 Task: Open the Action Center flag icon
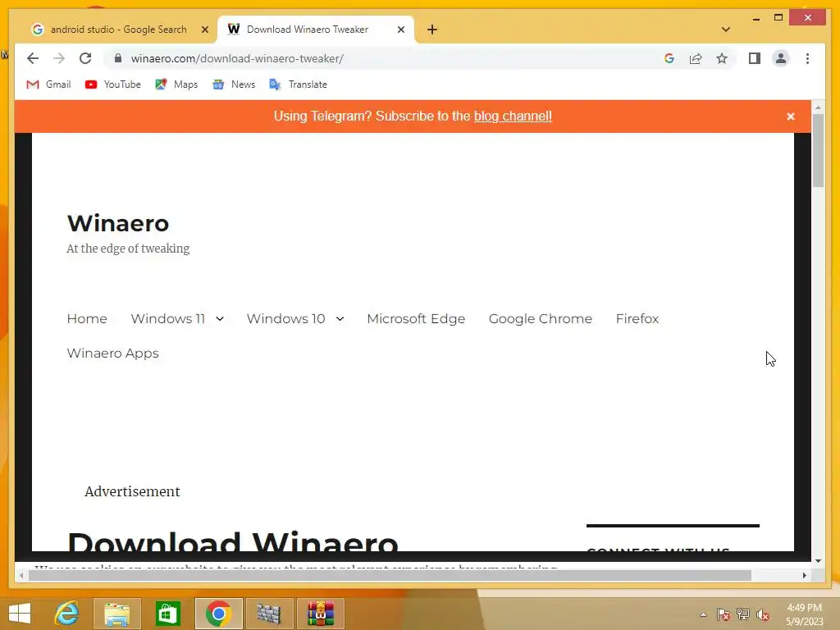tap(723, 614)
